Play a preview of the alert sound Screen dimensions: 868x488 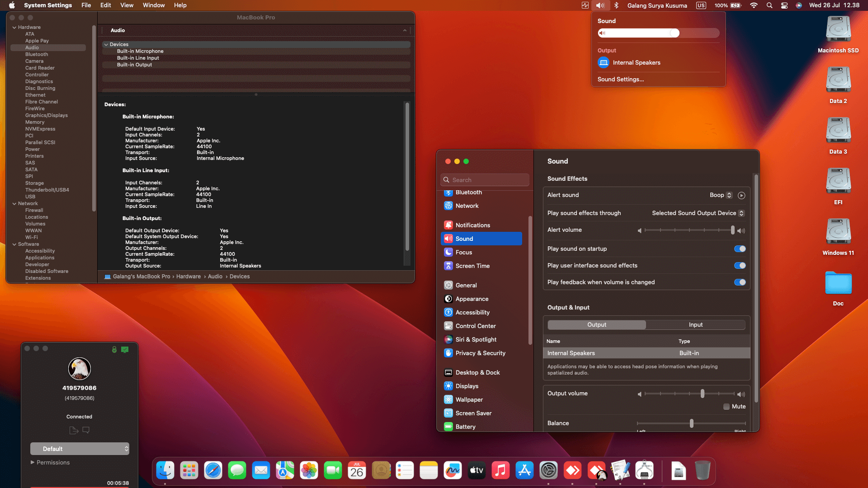tap(741, 195)
